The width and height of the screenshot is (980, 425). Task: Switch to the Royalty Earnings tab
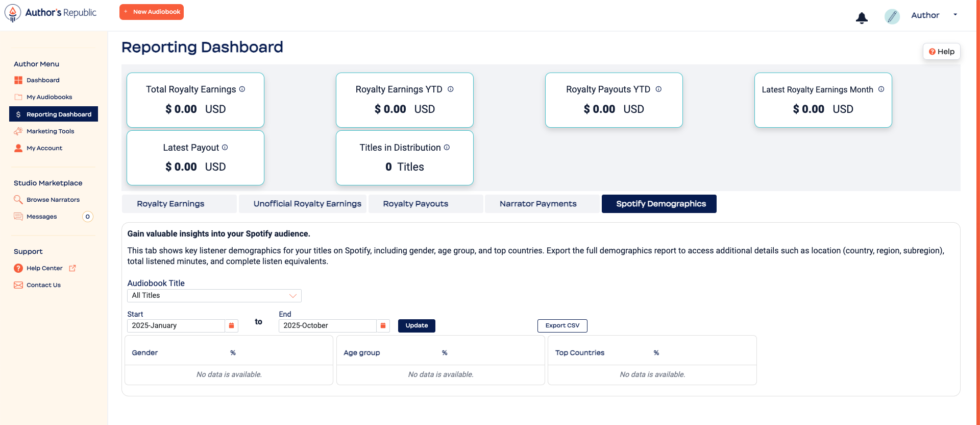pyautogui.click(x=179, y=204)
